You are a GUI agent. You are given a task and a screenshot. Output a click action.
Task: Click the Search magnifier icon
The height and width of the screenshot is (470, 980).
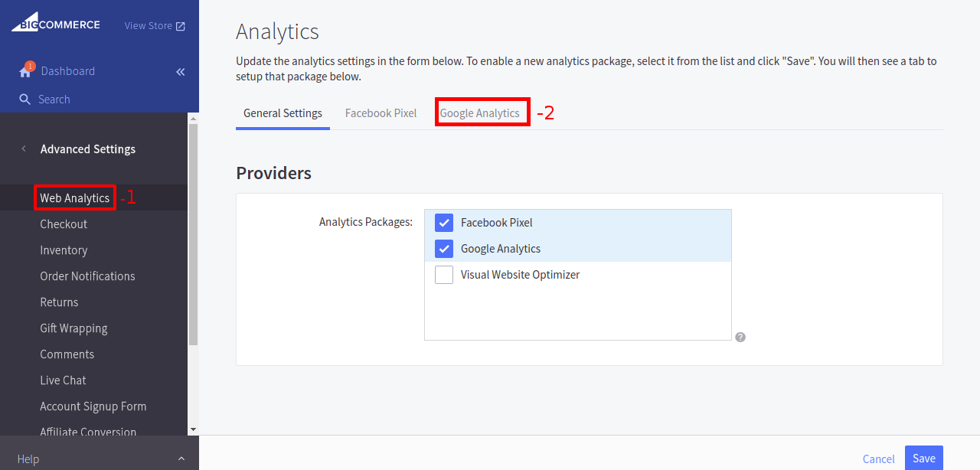pos(25,100)
